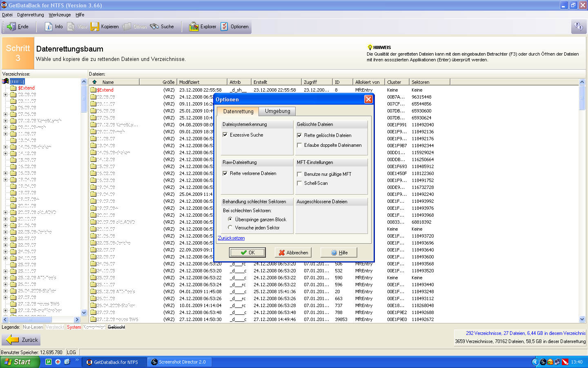Click the Zurück yellow arrow button
The height and width of the screenshot is (368, 588).
tap(22, 340)
